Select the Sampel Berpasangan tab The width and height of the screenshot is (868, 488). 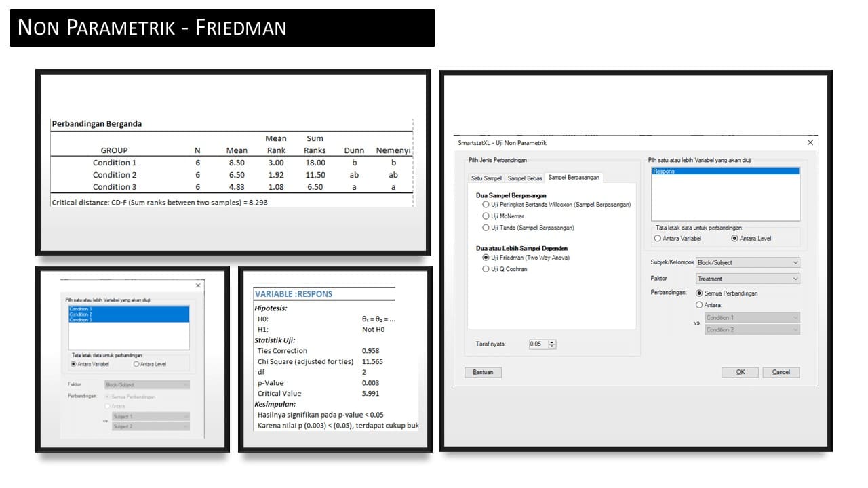point(574,178)
